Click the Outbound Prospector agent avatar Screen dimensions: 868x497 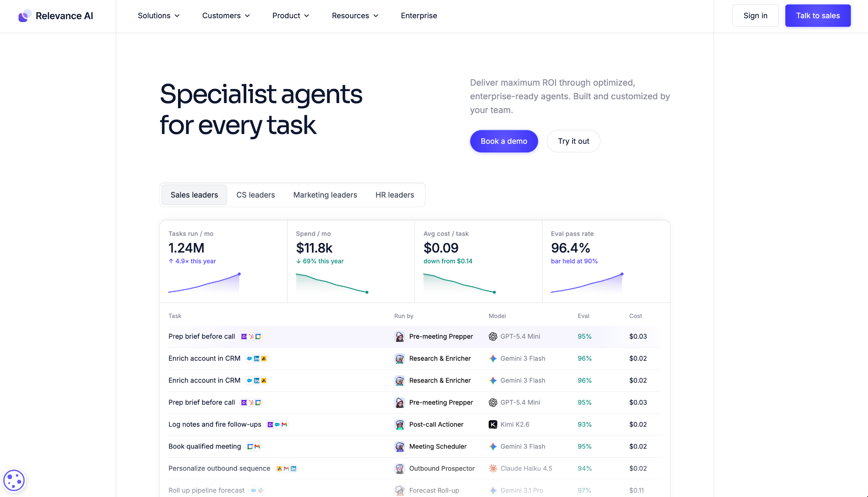[400, 469]
